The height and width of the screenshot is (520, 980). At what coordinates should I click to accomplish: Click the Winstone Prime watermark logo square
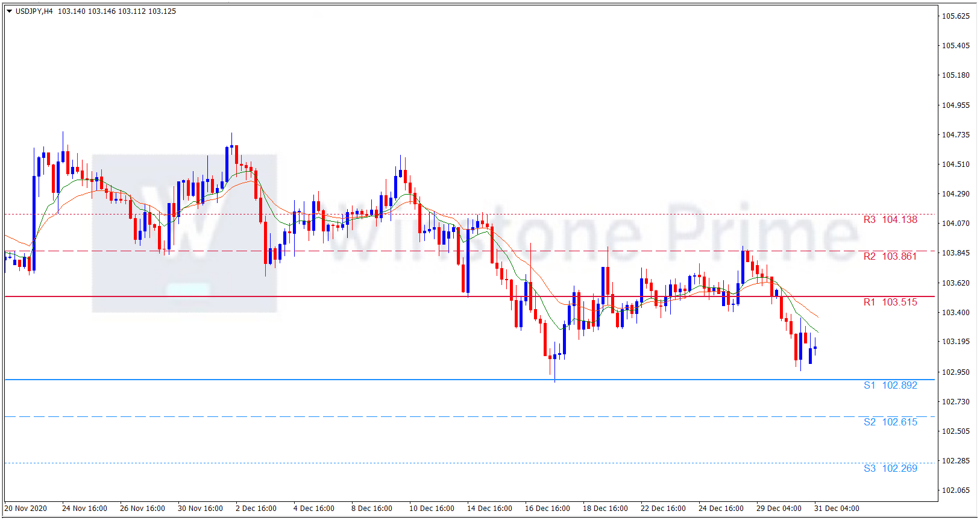pos(184,233)
